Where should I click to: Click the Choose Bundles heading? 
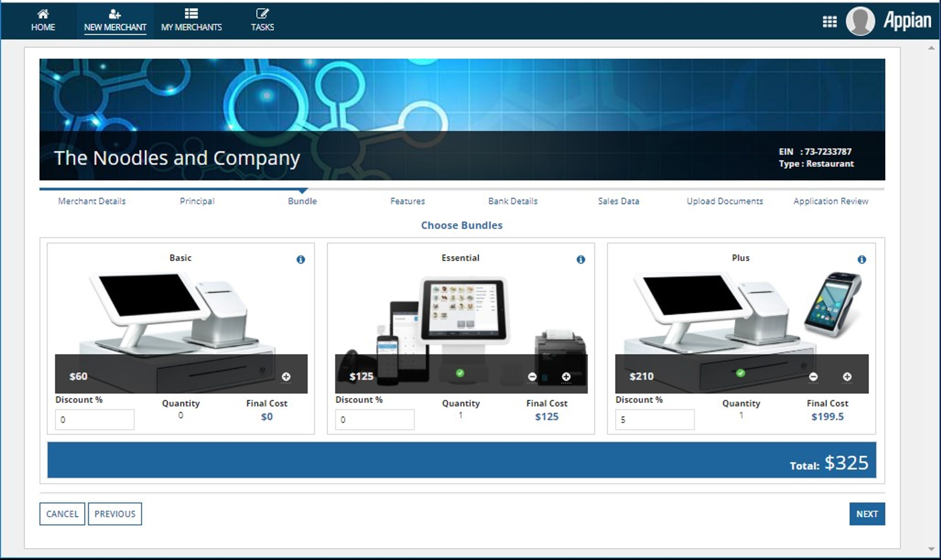[x=462, y=225]
